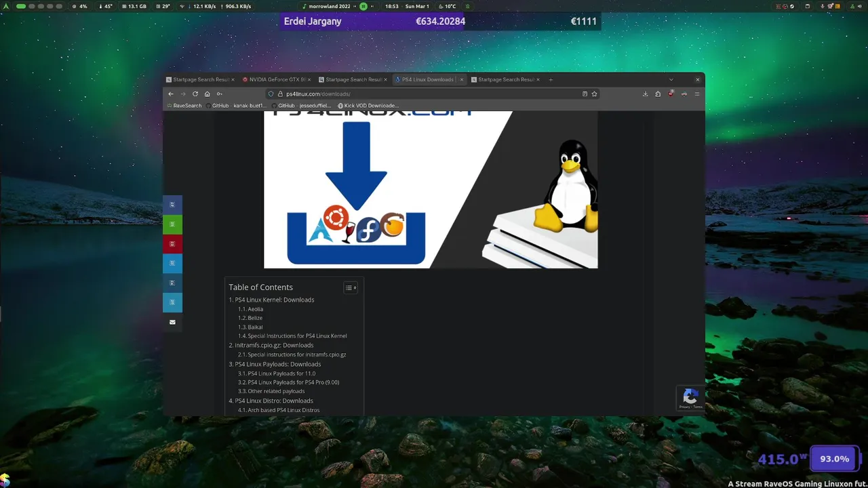Expand the list all tabs chevron
The image size is (868, 488).
point(671,79)
